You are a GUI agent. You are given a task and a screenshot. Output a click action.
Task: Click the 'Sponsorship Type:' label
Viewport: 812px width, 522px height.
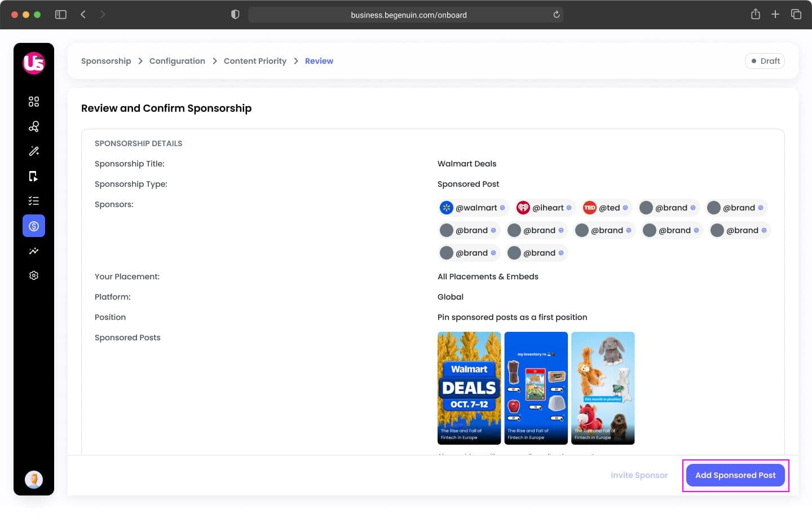(x=131, y=184)
